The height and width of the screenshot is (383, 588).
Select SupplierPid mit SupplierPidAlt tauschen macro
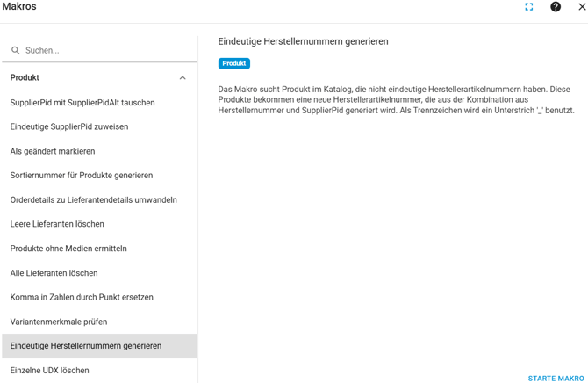tap(82, 103)
